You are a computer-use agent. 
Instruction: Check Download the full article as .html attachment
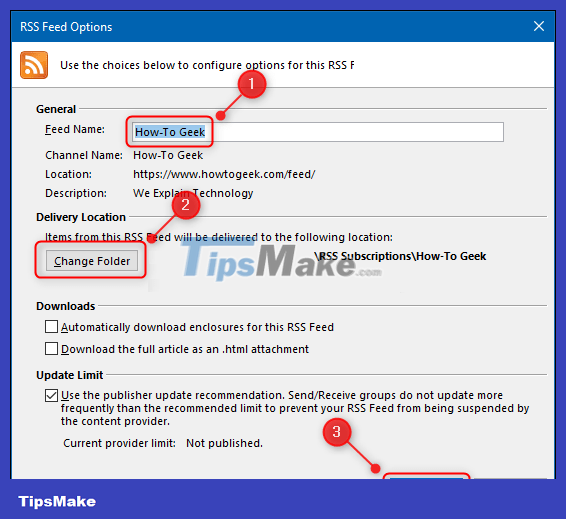(x=51, y=349)
